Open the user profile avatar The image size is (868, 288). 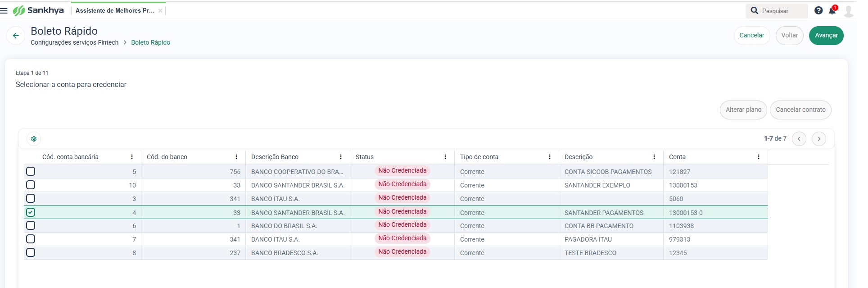click(849, 11)
